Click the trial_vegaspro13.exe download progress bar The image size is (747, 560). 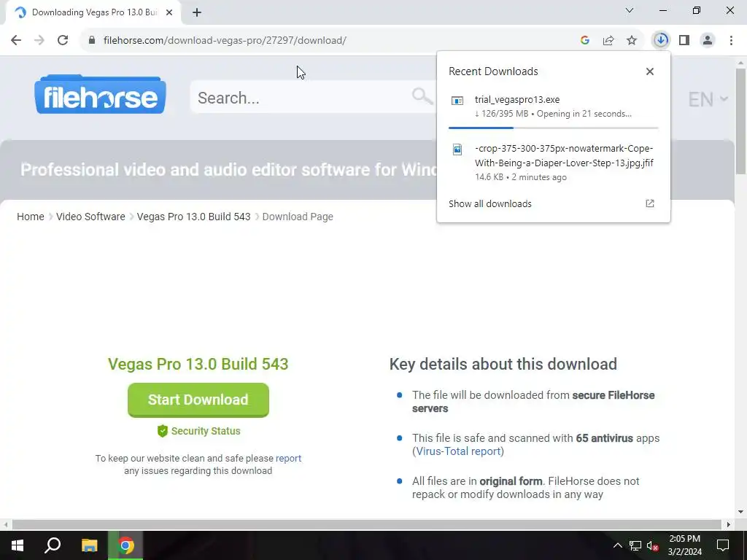(x=553, y=128)
